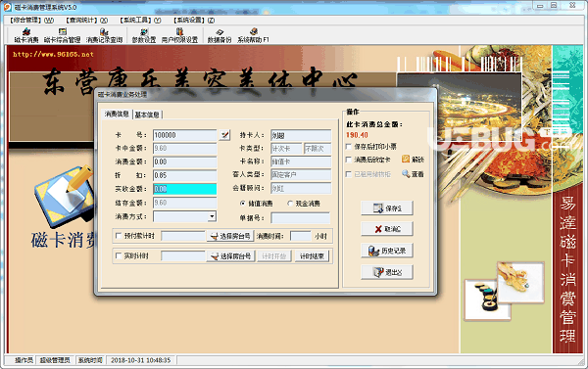Focus the 单据号 input field
This screenshot has width=588, height=369.
(x=301, y=218)
